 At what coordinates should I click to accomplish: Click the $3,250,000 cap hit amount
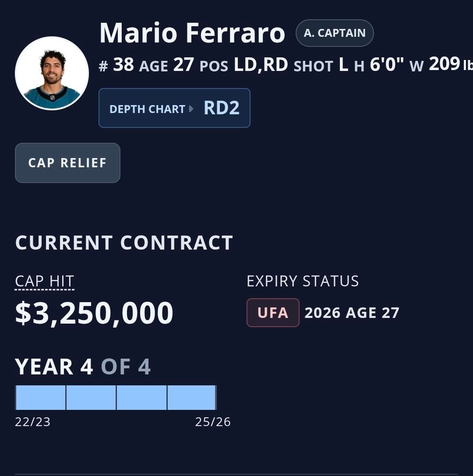pos(94,313)
